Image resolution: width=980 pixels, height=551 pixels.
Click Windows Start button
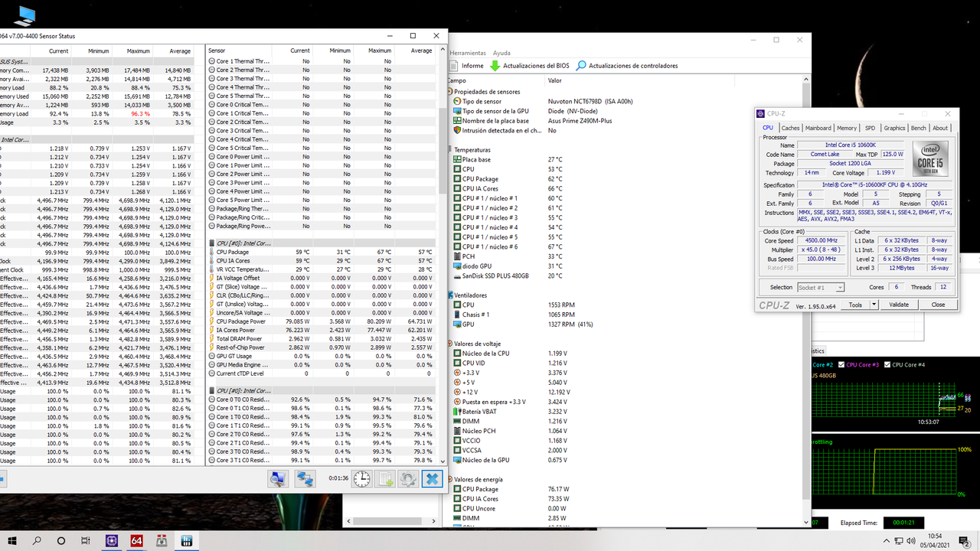pos(12,540)
